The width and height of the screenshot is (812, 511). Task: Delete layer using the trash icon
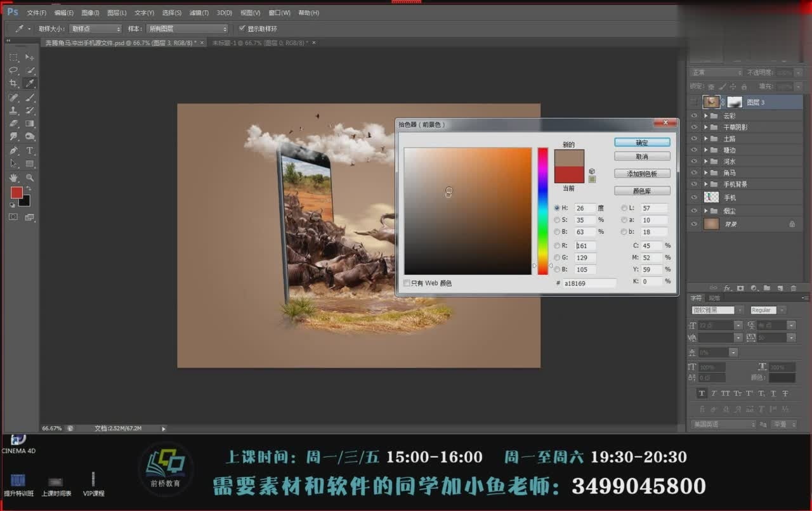click(x=793, y=288)
